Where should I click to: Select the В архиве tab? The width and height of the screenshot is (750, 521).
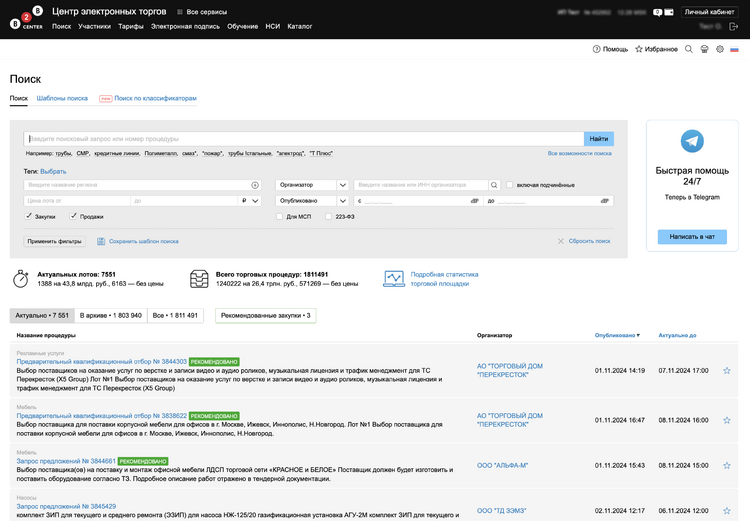[110, 316]
